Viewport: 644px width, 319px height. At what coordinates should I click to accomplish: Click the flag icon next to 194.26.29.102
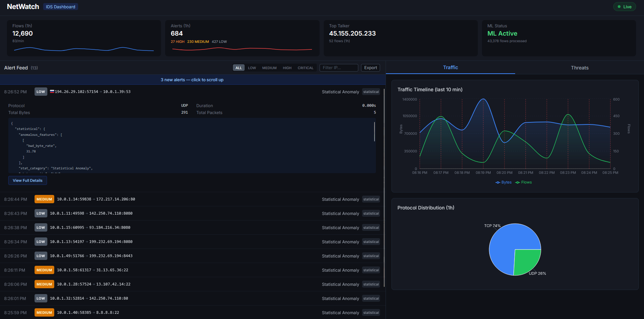(x=52, y=92)
